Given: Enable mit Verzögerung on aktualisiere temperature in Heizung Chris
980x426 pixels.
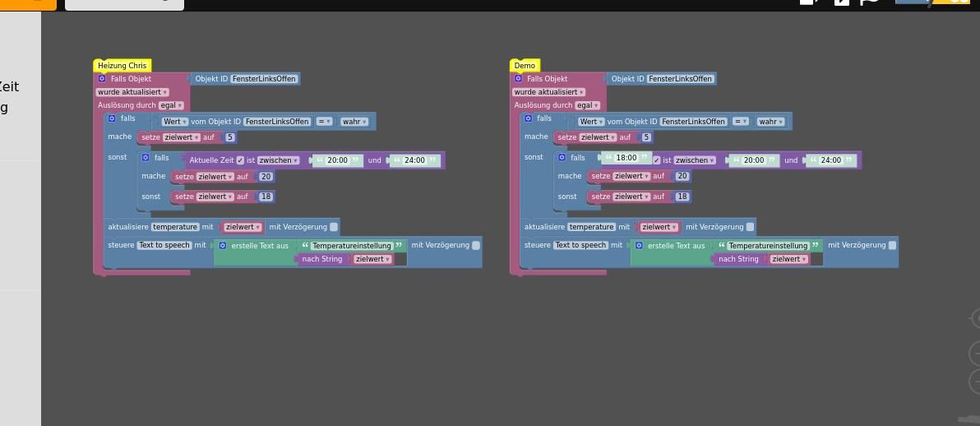Looking at the screenshot, I should point(334,227).
